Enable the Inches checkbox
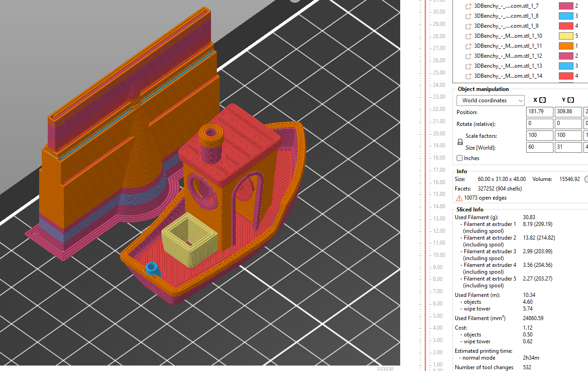The height and width of the screenshot is (371, 588). pos(460,158)
